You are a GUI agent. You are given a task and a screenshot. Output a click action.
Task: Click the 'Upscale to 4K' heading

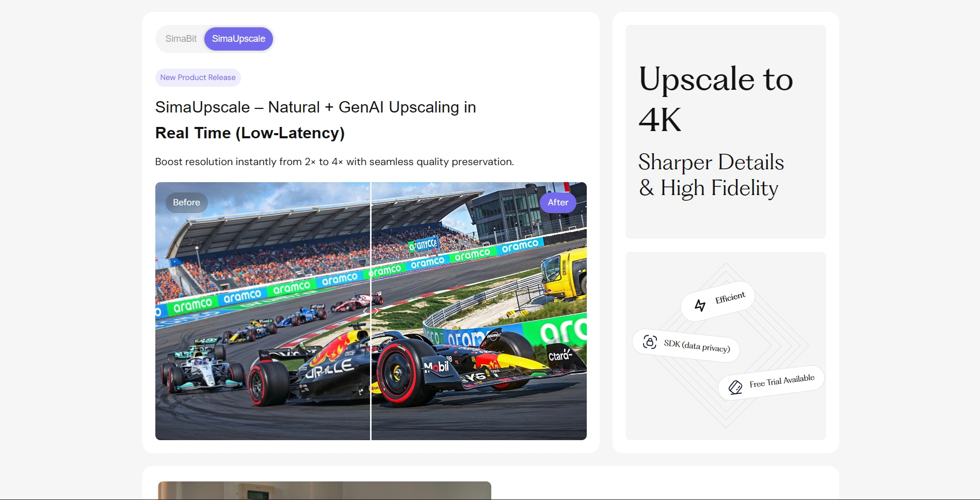point(715,99)
